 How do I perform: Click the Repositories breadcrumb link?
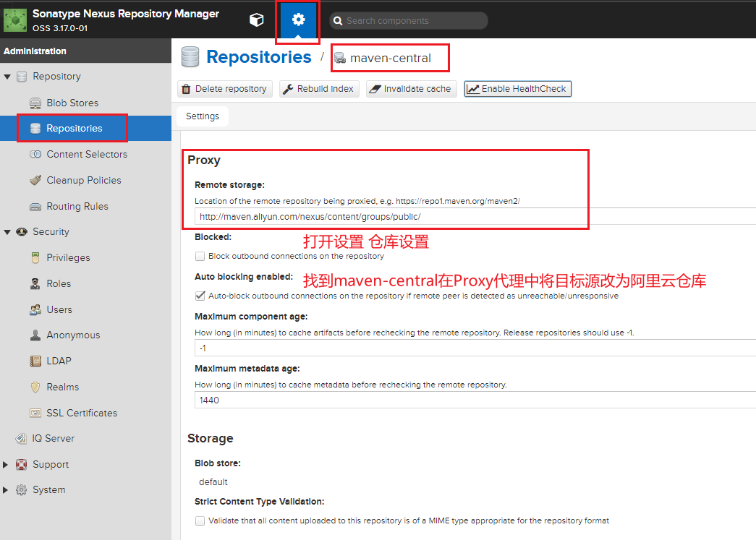258,57
